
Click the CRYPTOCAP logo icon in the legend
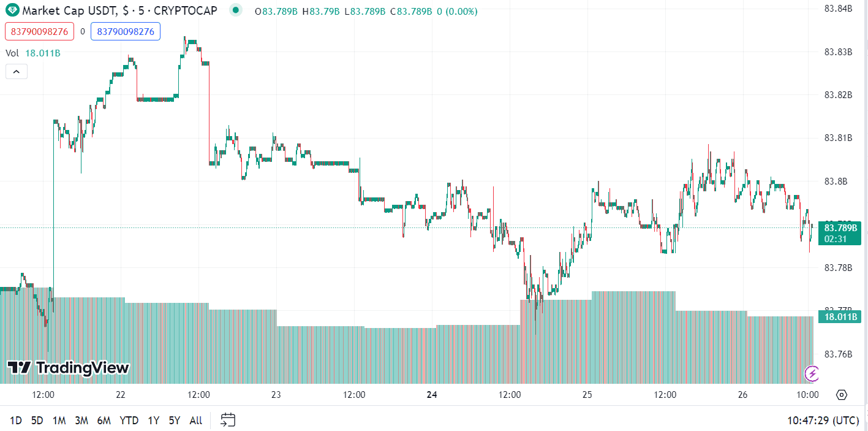coord(11,10)
